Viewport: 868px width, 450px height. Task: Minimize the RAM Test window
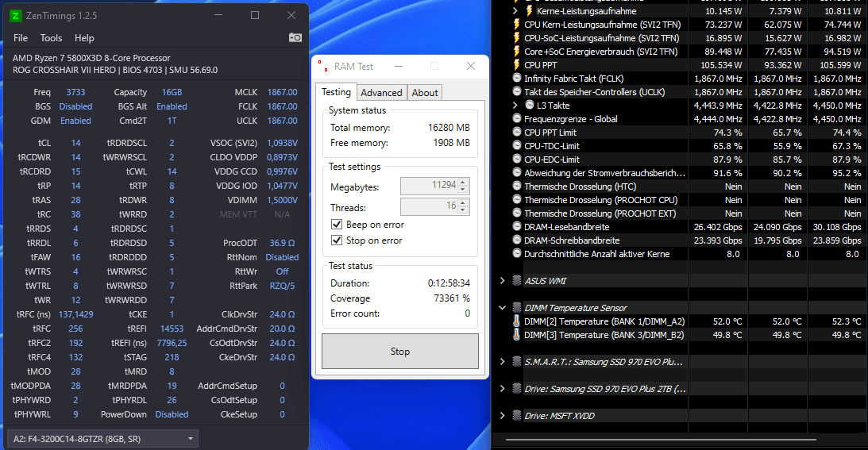coord(399,67)
